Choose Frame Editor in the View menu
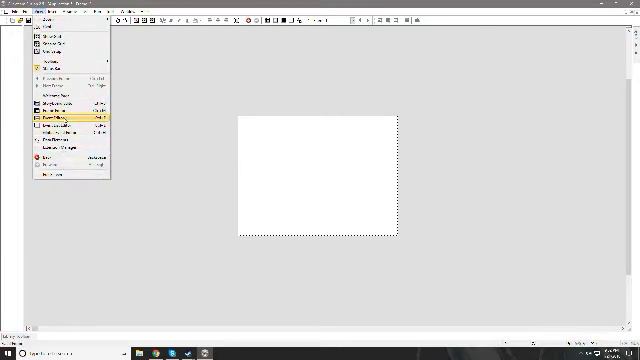This screenshot has width=640, height=360. (x=71, y=111)
